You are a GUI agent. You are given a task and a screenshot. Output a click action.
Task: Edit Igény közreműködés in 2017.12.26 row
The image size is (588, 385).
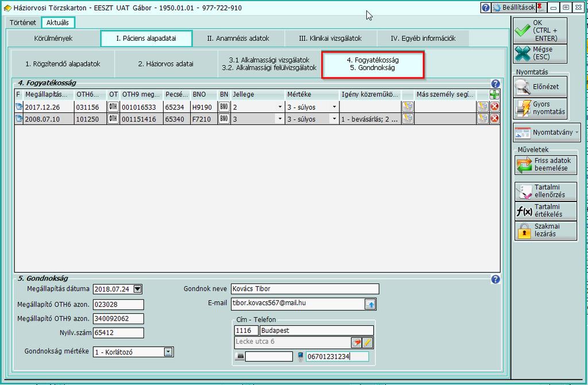(x=408, y=107)
